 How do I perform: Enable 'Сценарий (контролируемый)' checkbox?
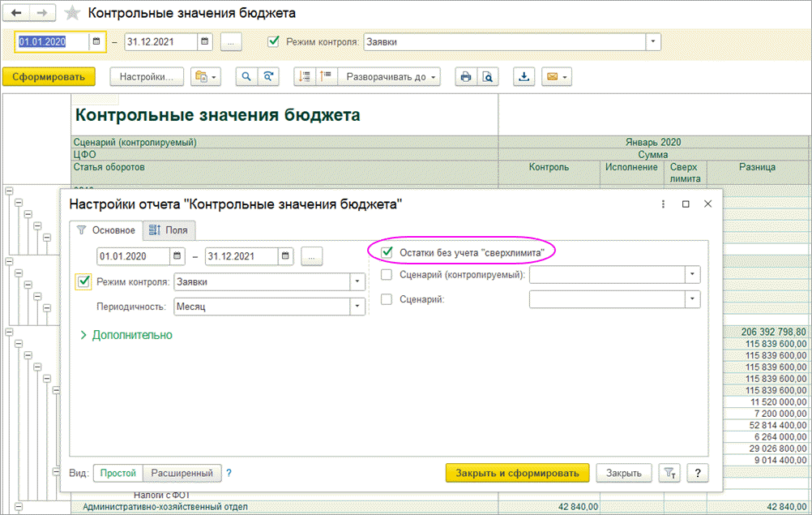point(387,275)
